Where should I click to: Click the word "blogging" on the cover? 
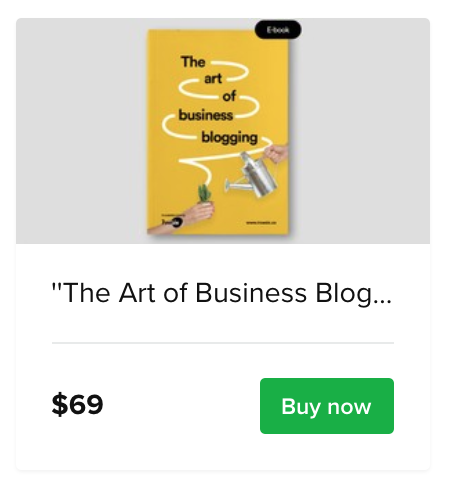pos(229,138)
